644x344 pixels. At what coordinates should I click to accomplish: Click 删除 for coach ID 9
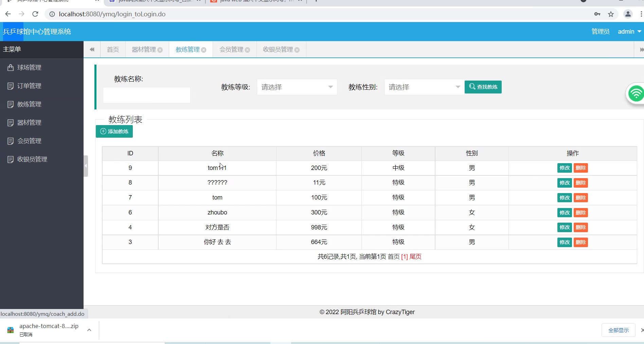[x=581, y=168]
